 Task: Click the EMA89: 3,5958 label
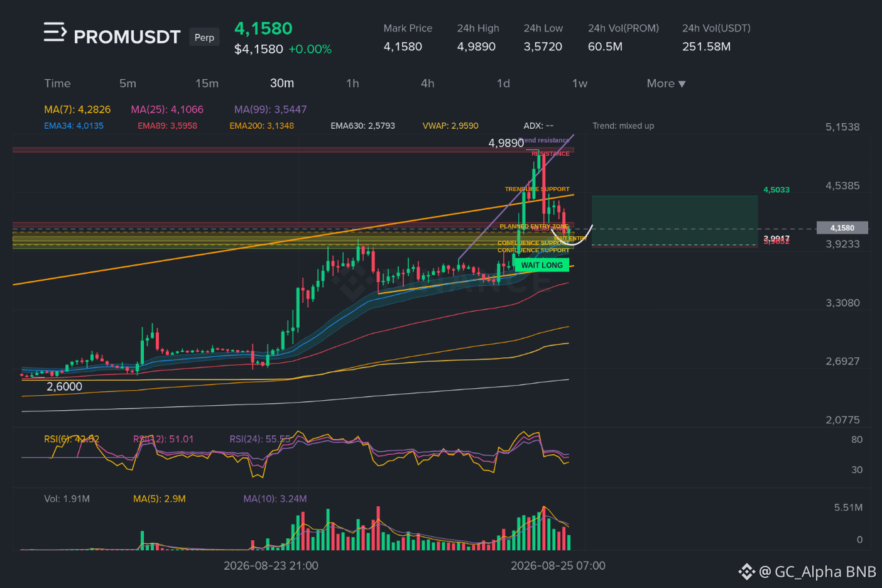(167, 126)
